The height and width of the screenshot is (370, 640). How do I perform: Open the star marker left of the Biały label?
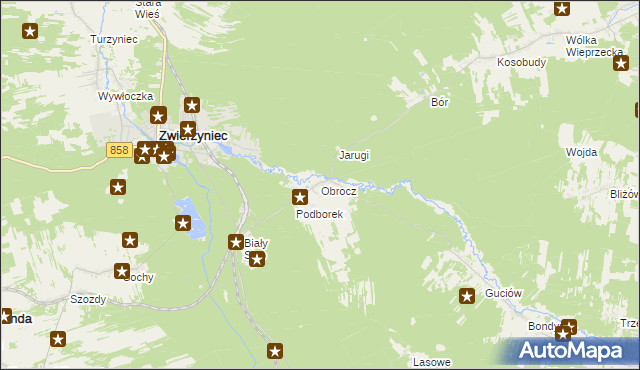click(x=236, y=242)
